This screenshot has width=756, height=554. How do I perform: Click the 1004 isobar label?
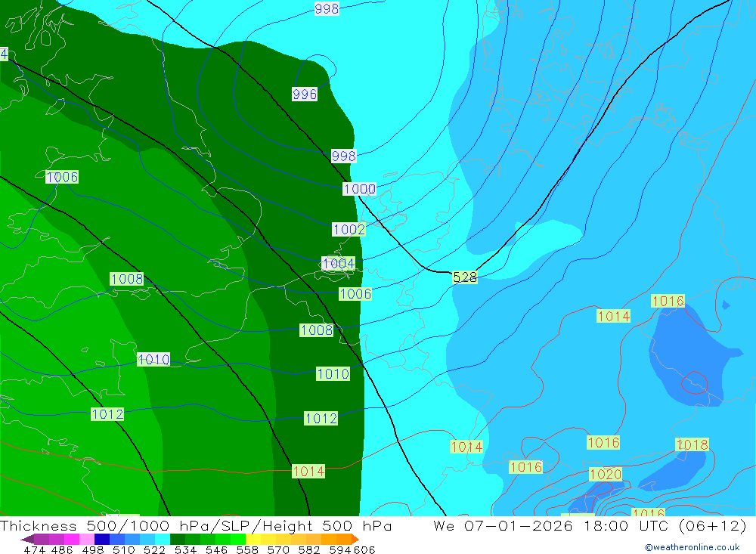[339, 263]
